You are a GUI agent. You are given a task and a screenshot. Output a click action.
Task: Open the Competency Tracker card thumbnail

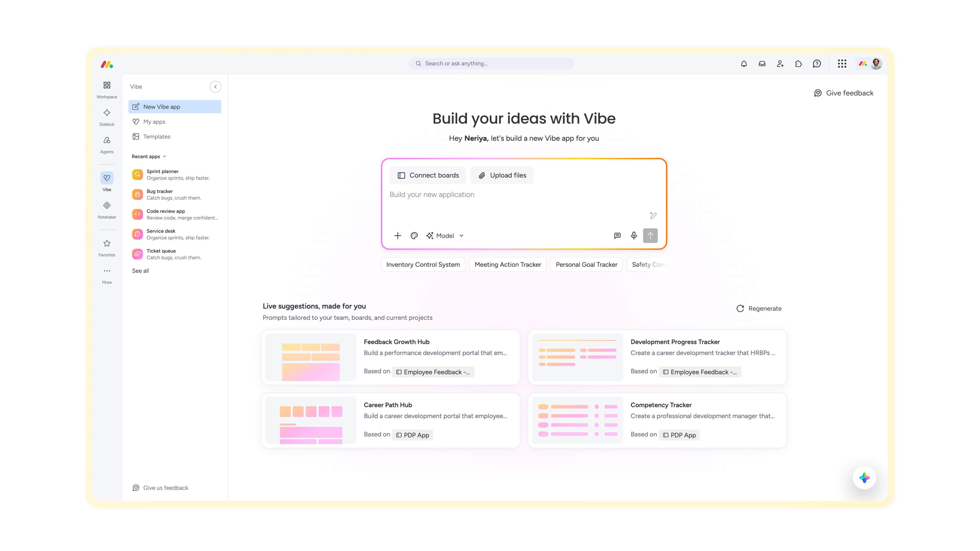tap(577, 420)
